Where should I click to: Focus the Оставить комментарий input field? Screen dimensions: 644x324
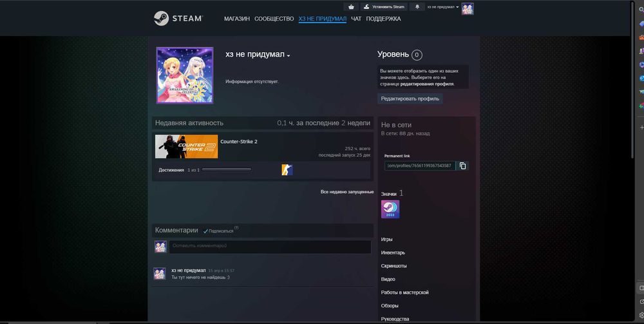click(x=270, y=247)
